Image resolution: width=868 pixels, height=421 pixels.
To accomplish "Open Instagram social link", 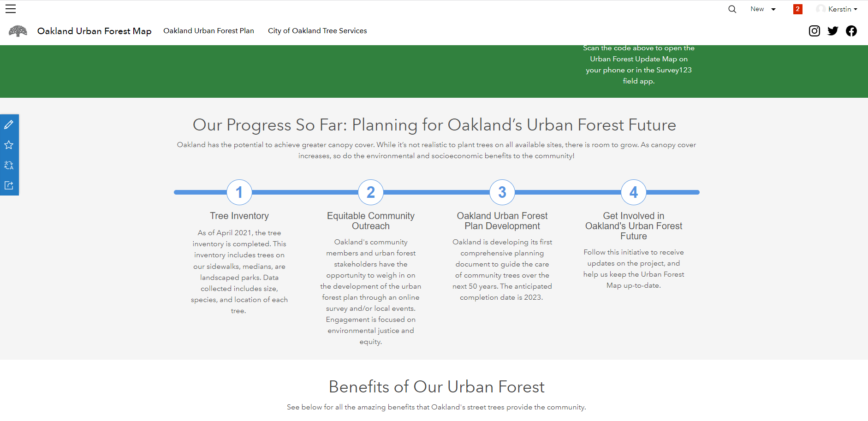I will (x=814, y=31).
